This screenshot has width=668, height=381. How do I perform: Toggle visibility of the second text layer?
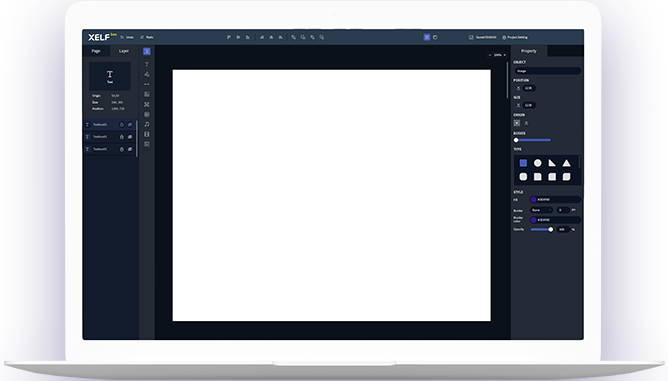click(x=130, y=137)
